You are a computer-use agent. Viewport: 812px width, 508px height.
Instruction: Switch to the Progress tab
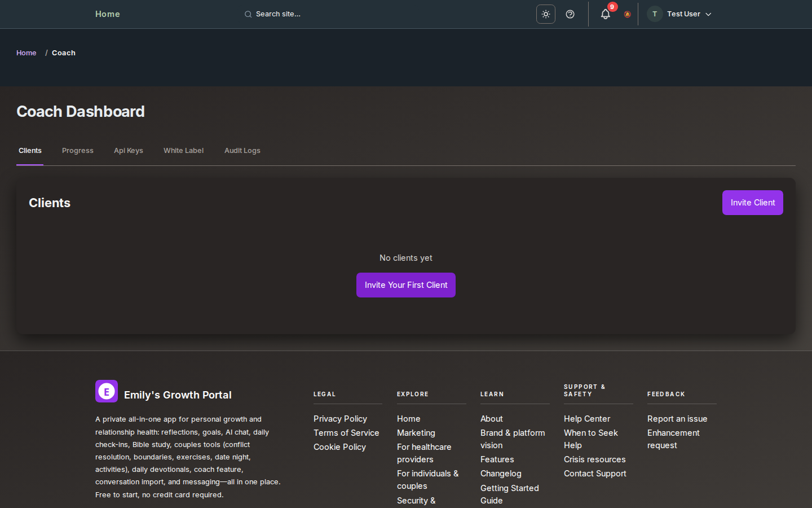(x=78, y=151)
